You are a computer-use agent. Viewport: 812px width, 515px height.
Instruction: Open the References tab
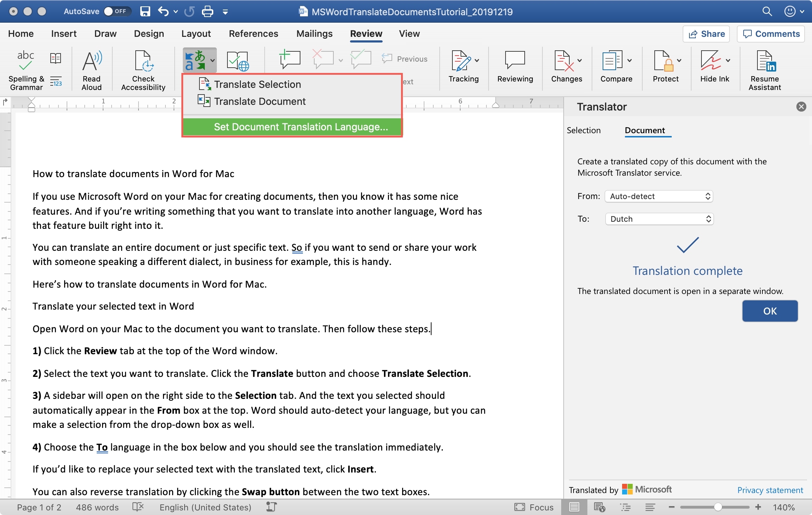tap(253, 34)
